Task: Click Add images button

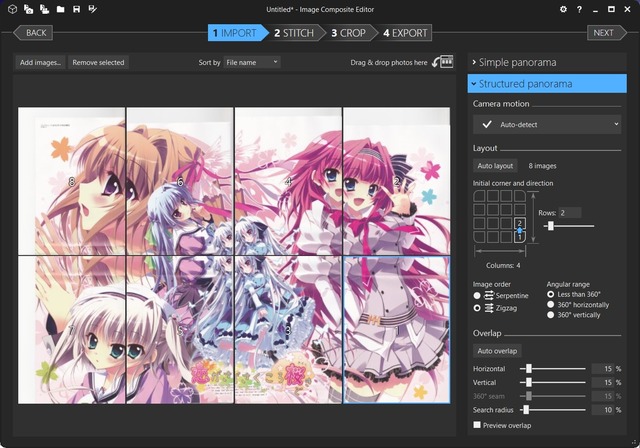Action: click(40, 62)
